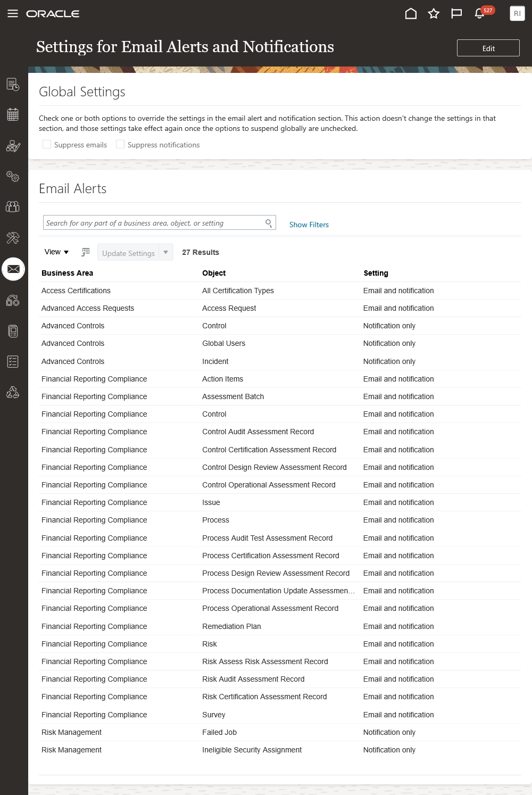Expand the Update Settings dropdown arrow

pos(166,252)
